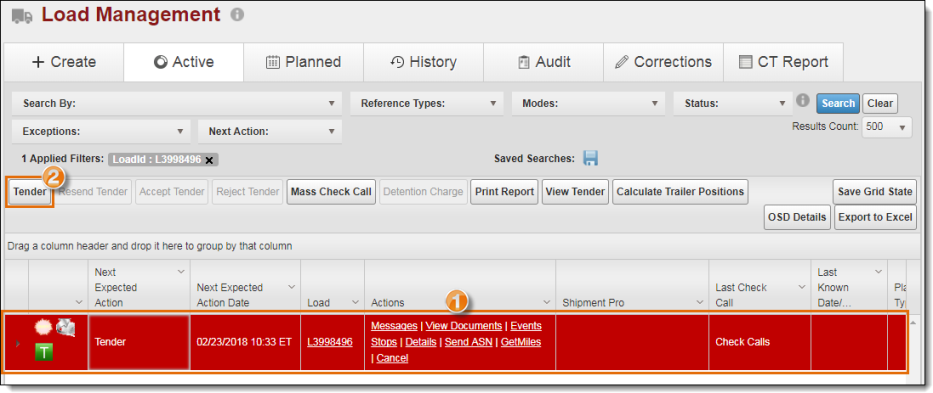Click the info icon next to Status filter

[x=803, y=100]
